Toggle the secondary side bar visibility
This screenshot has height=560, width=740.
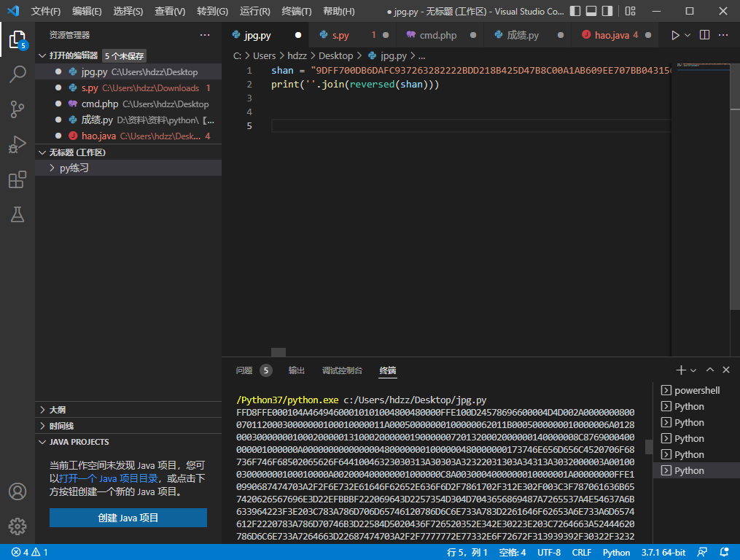(x=607, y=12)
